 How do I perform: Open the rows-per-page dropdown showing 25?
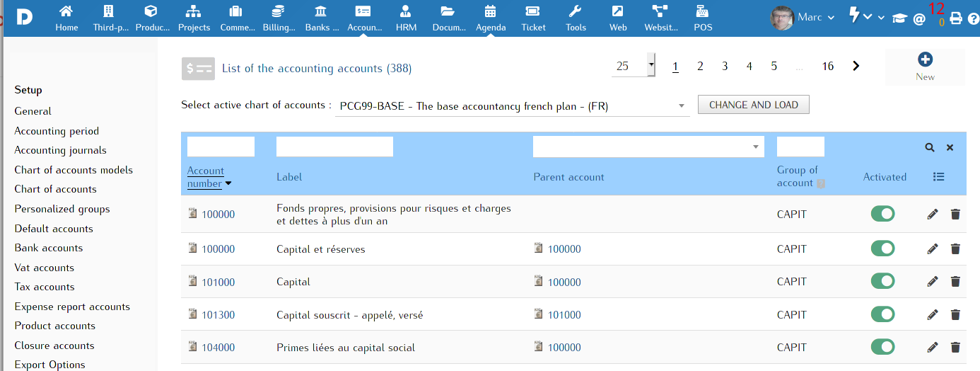pos(633,66)
